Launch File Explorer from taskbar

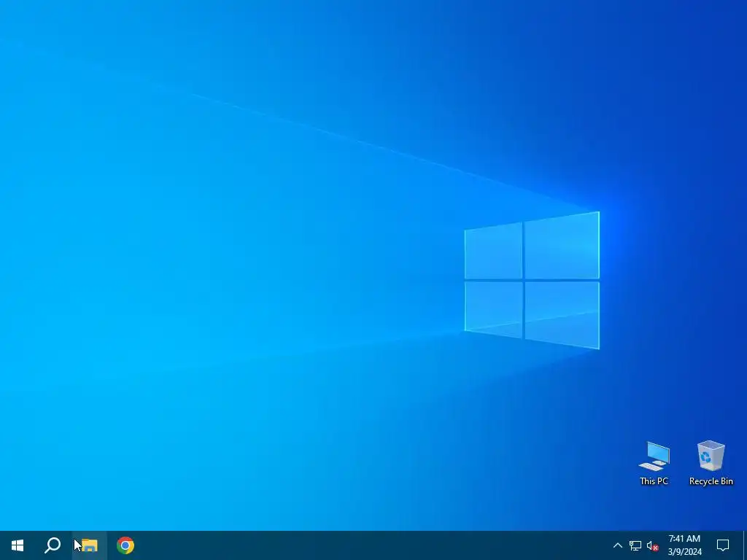[x=89, y=545]
